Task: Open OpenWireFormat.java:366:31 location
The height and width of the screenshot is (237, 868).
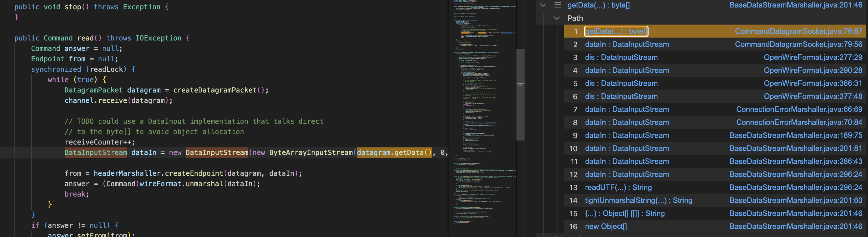Action: click(x=813, y=84)
